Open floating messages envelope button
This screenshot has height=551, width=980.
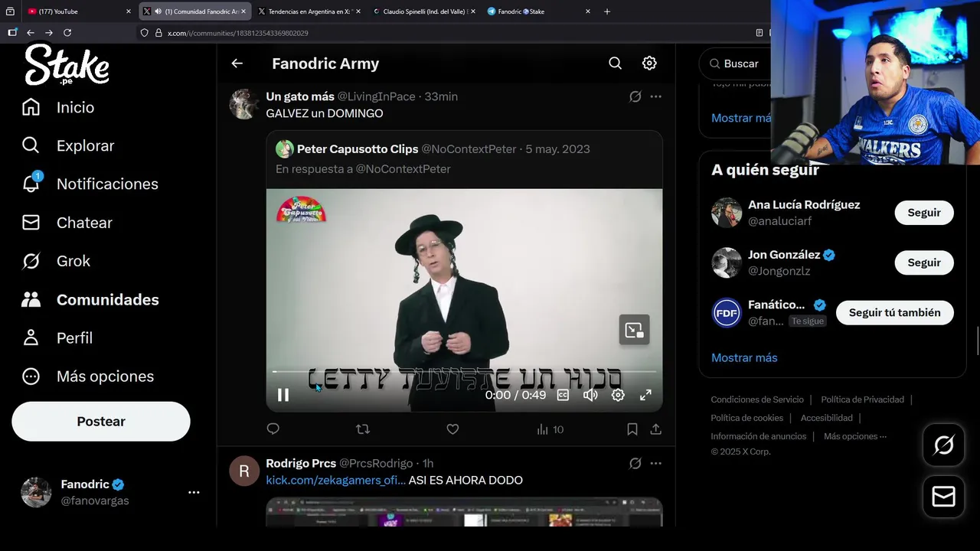click(x=943, y=497)
